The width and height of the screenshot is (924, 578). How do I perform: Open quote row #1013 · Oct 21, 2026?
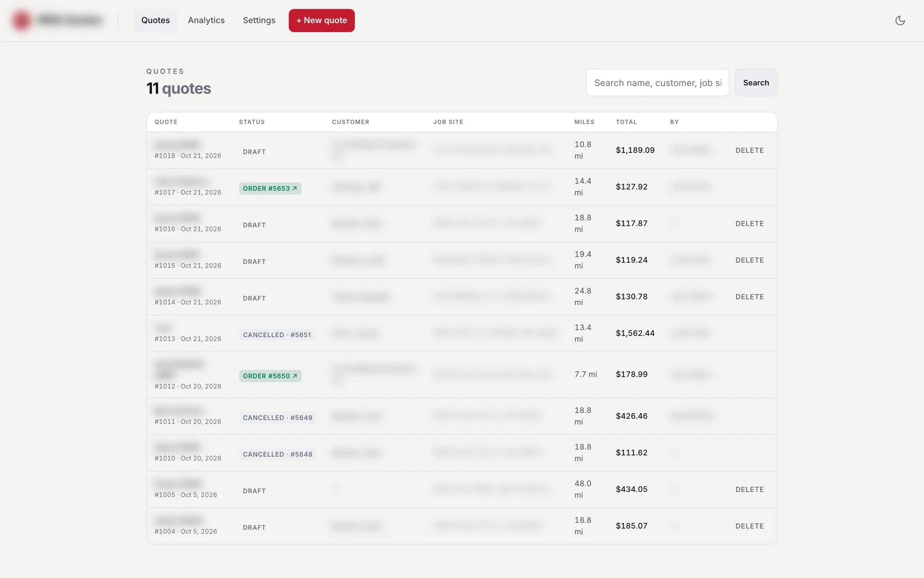(x=462, y=333)
